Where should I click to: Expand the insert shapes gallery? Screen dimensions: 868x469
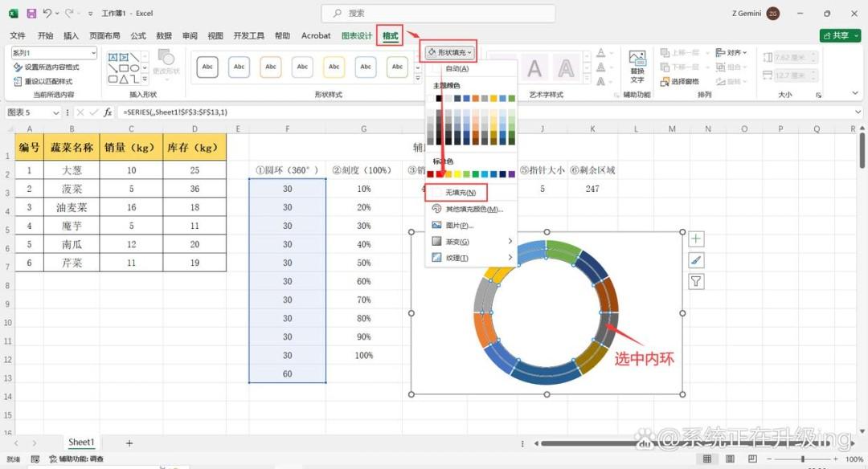(x=145, y=79)
